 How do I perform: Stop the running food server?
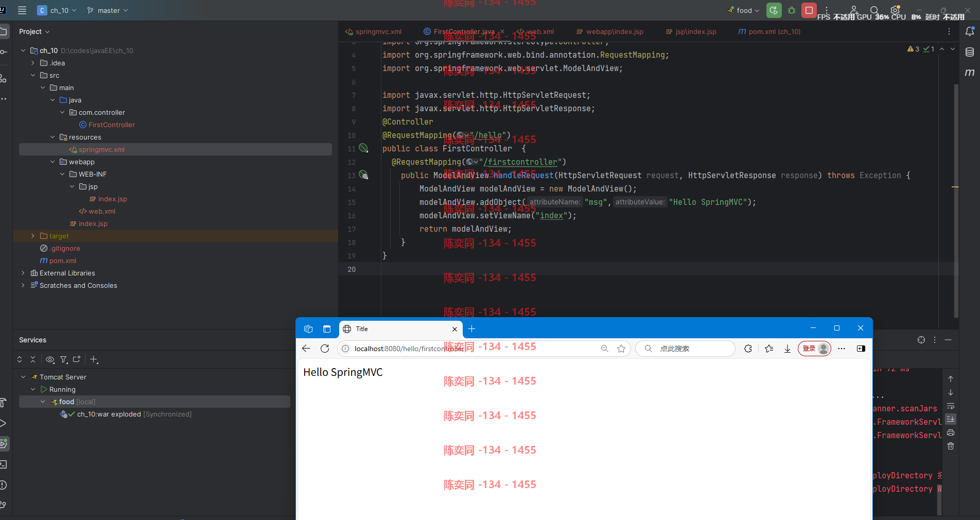[x=809, y=10]
